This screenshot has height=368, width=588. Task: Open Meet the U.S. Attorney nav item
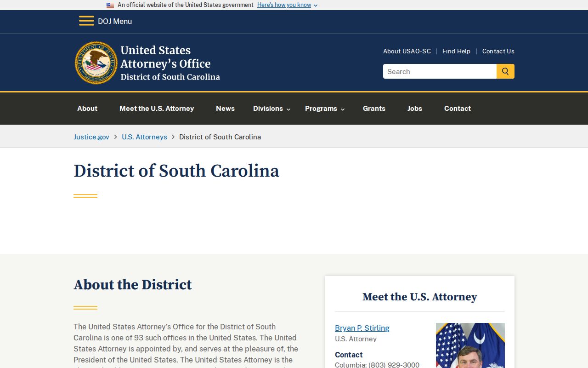(x=157, y=109)
